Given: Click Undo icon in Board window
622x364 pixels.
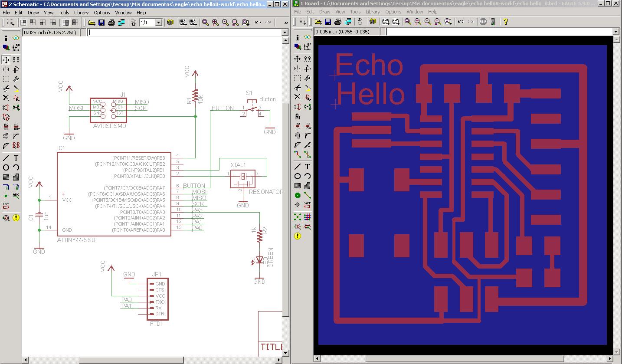Looking at the screenshot, I should point(461,22).
